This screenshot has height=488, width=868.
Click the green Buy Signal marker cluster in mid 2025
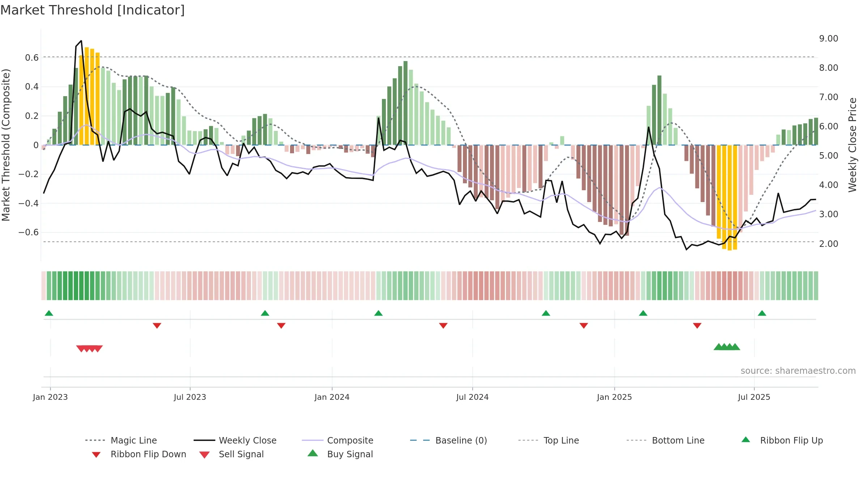coord(727,347)
